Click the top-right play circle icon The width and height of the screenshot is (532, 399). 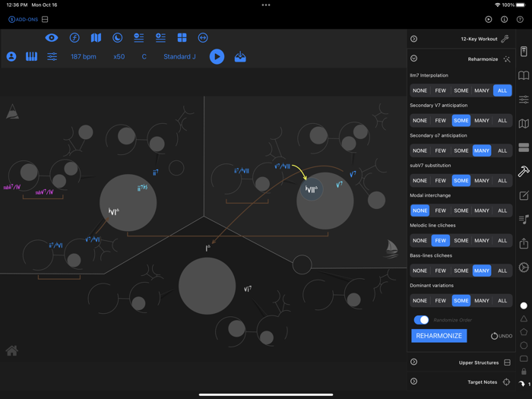tap(489, 19)
